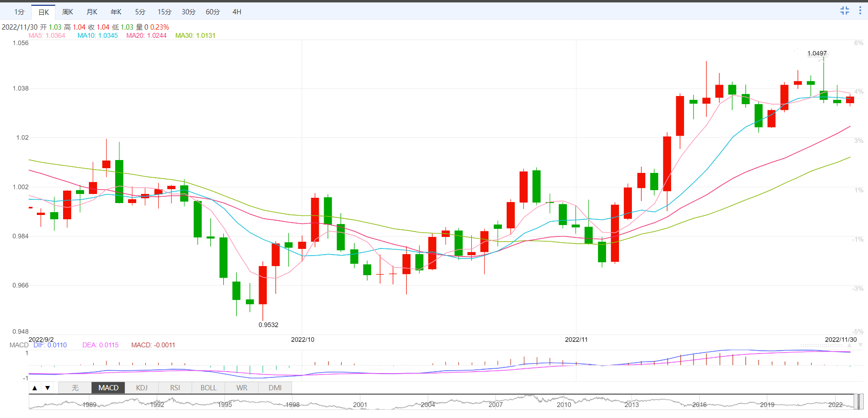Viewport: 868px width, 418px height.
Task: Click the 2010 area in overview timeline
Action: point(564,404)
